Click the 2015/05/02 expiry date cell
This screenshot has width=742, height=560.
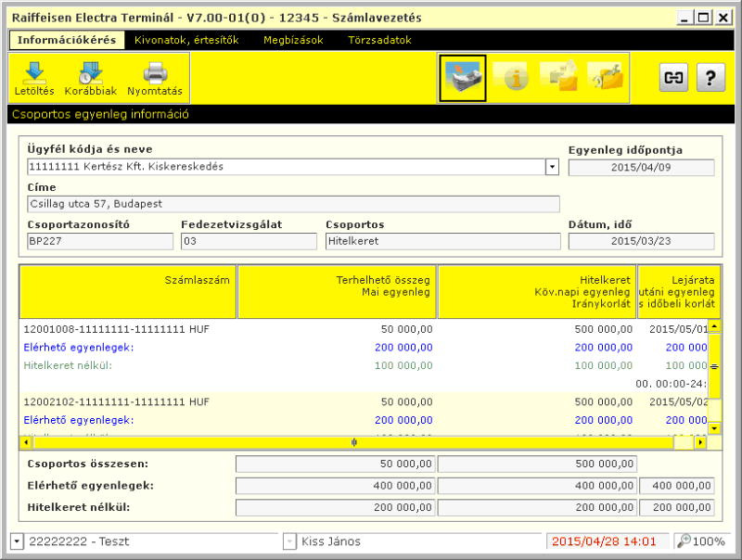point(678,402)
